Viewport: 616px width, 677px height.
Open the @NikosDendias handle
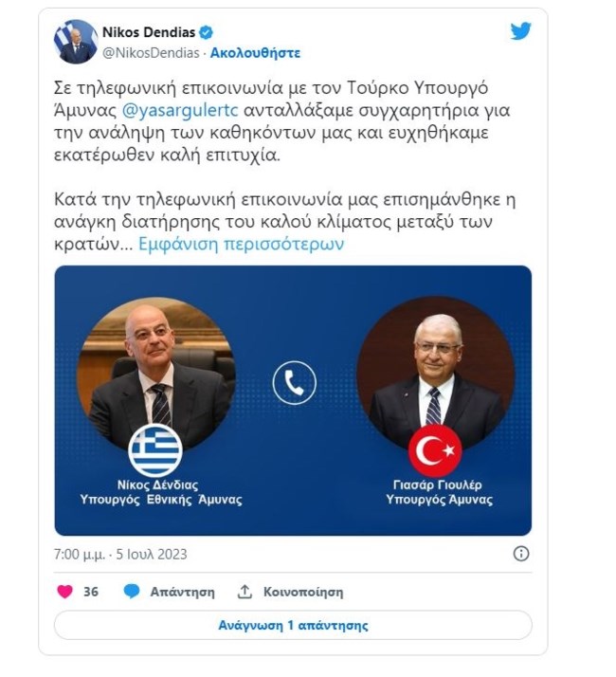[x=151, y=53]
